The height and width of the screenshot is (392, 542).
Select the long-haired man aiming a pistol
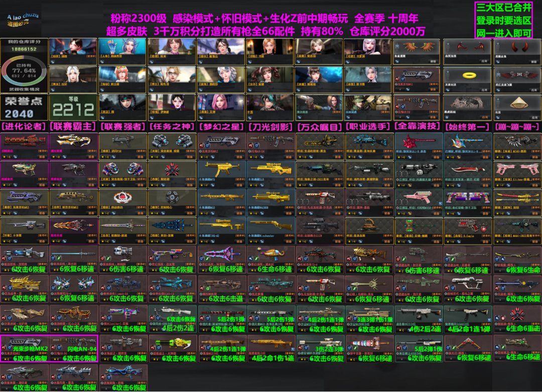click(x=319, y=107)
